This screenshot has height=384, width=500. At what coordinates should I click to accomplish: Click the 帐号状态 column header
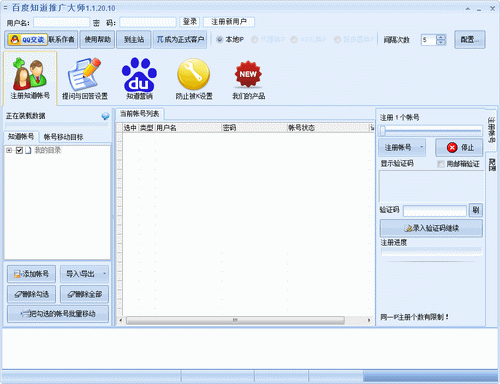pyautogui.click(x=328, y=128)
